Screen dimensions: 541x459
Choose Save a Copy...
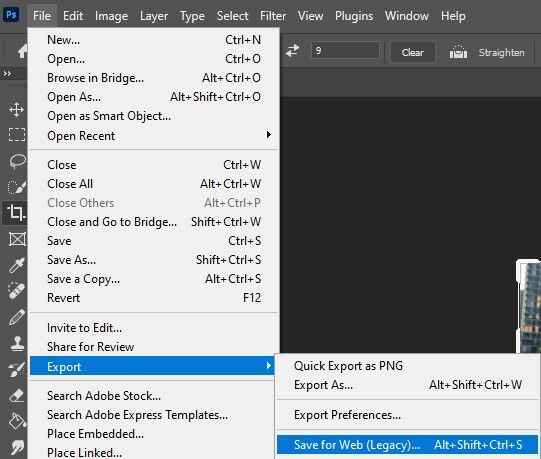click(x=154, y=279)
